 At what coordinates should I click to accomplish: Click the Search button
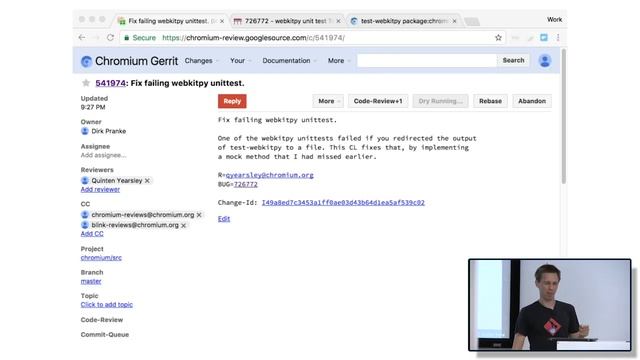tap(513, 60)
